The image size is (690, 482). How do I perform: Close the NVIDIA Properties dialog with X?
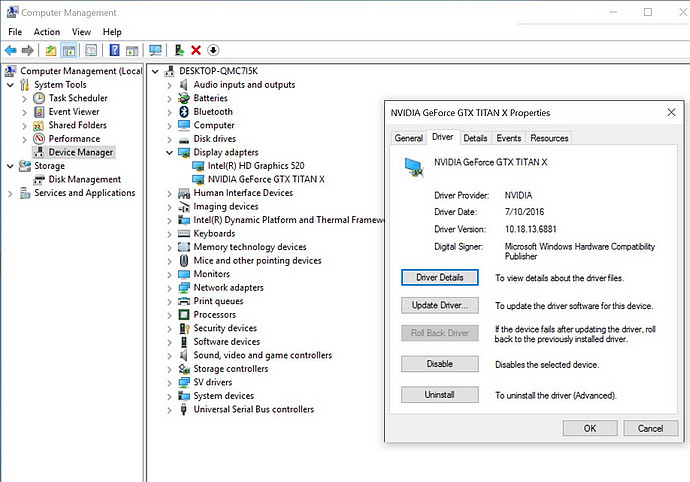pos(671,113)
